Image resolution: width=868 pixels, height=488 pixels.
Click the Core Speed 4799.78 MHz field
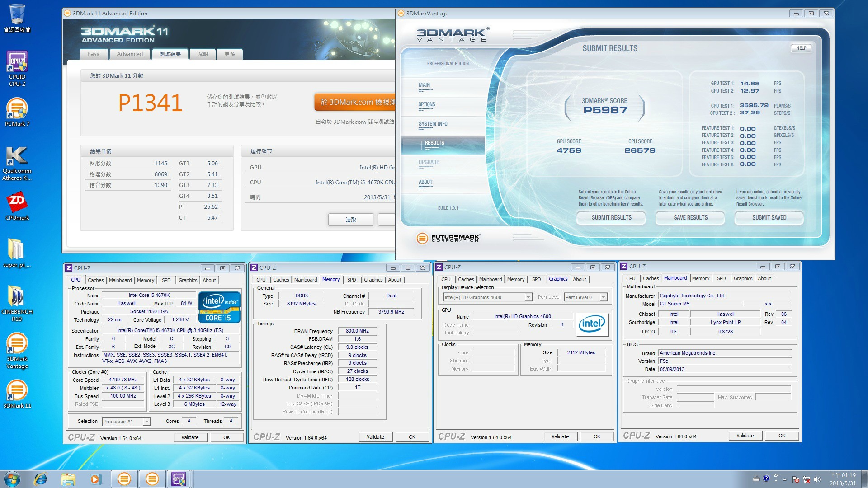click(123, 380)
